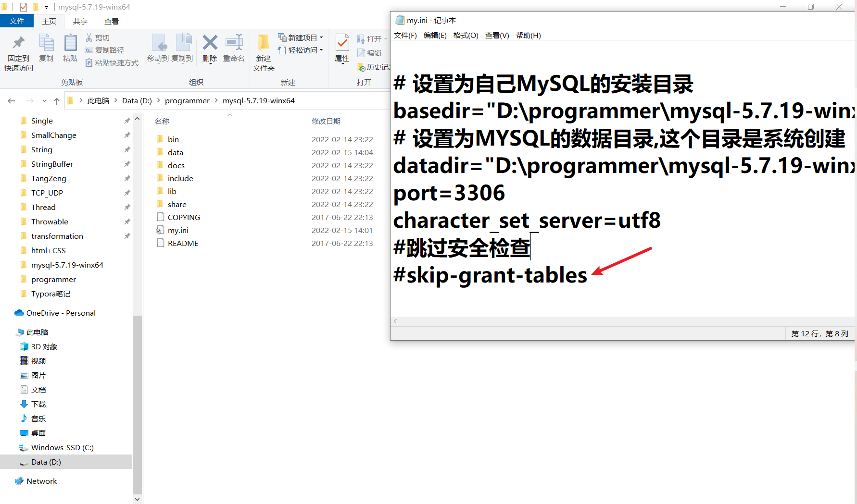The image size is (857, 504).
Task: Click the Edit (编辑) ribbon item
Action: click(369, 53)
